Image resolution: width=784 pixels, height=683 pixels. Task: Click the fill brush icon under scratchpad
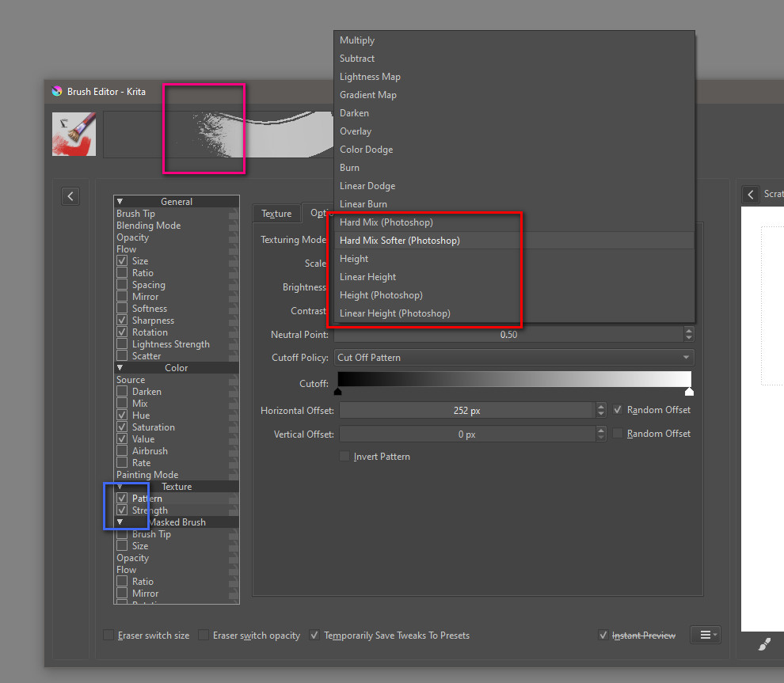764,644
